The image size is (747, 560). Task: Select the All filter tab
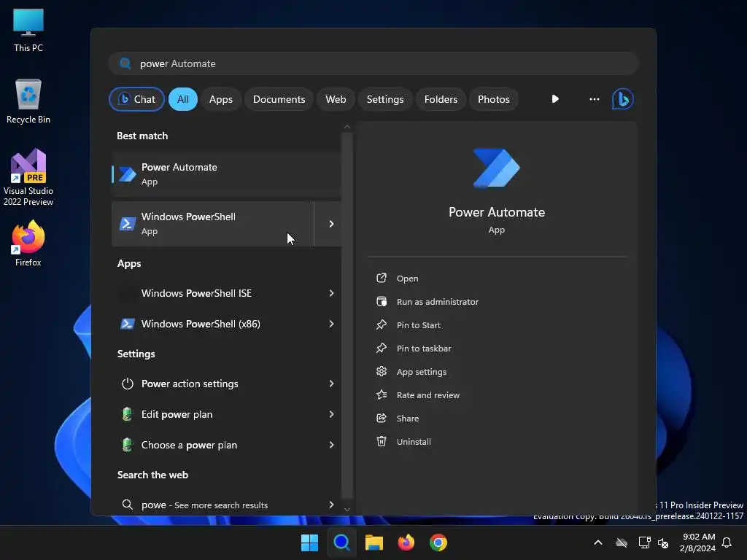(183, 99)
